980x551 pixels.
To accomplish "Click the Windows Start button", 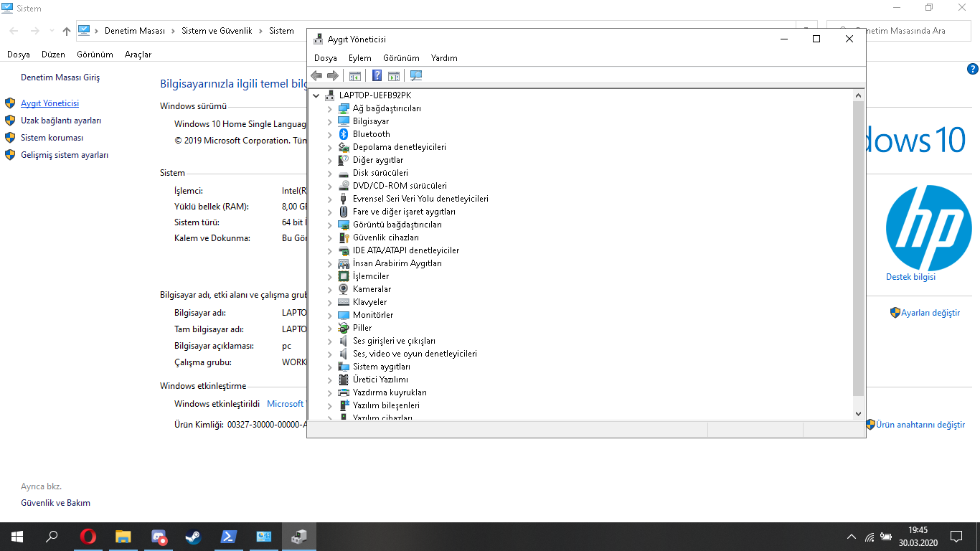I will tap(17, 537).
